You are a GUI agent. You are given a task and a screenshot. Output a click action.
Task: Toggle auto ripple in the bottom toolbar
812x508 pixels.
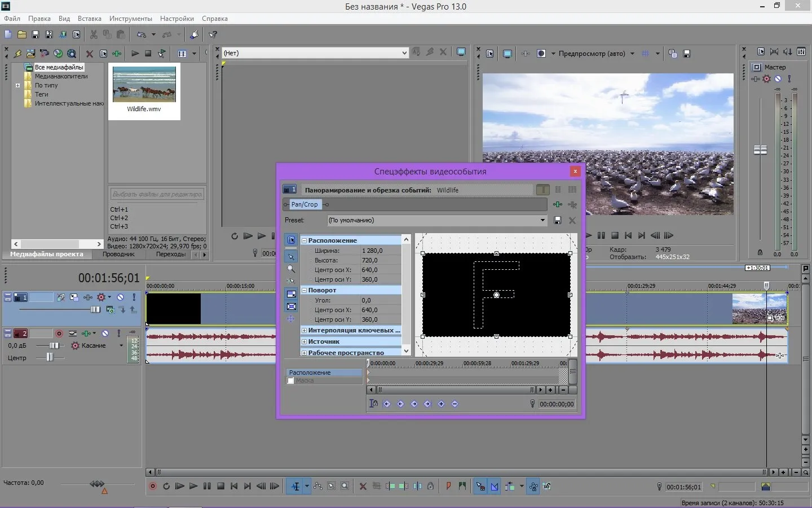point(510,486)
